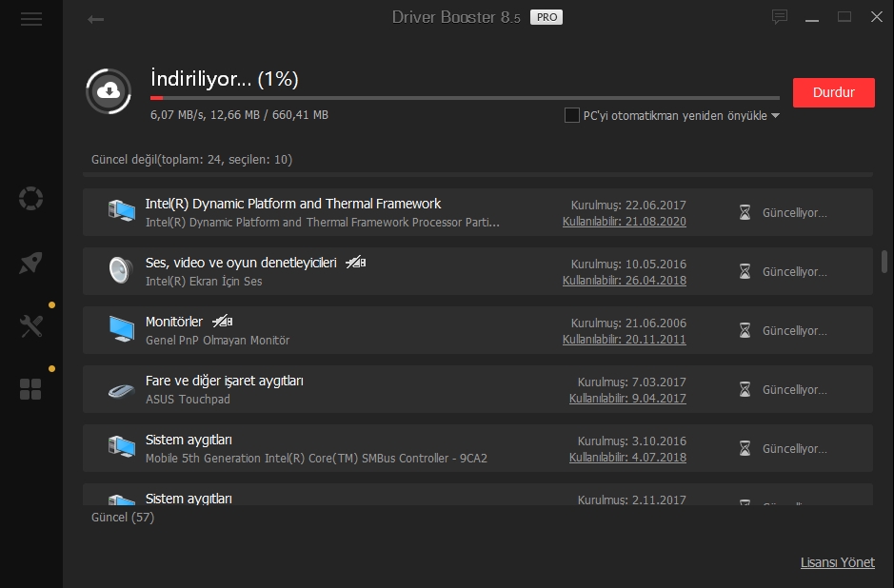Screen dimensions: 894x588
Task: Select Ses, video ve oyun denetleyicileri title
Action: tap(241, 263)
